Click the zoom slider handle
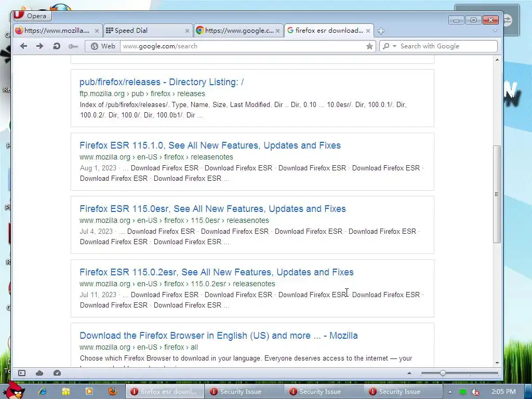The image size is (532, 399). (x=443, y=373)
